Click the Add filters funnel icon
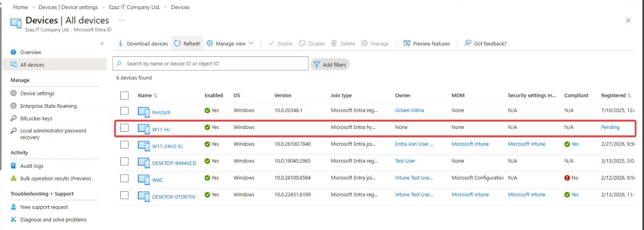 [317, 64]
